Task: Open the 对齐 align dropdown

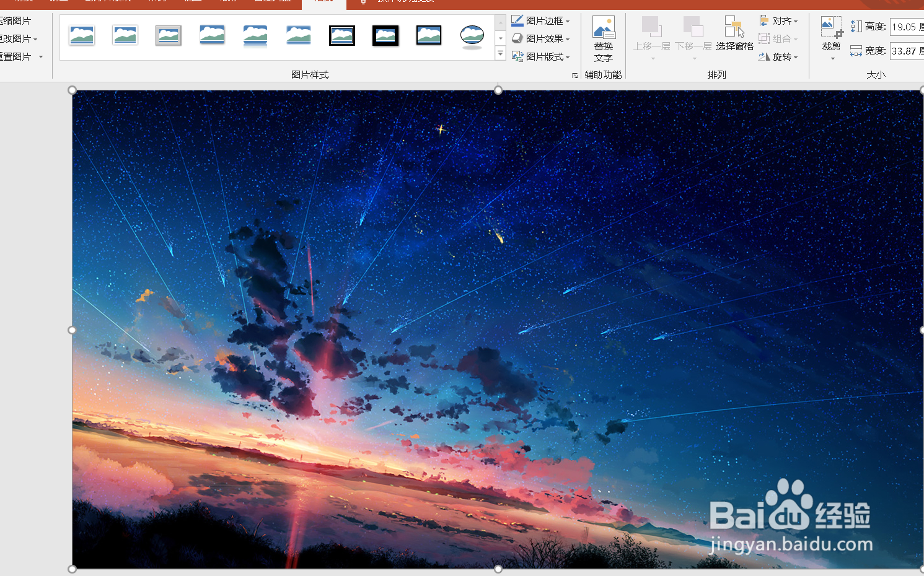Action: point(778,20)
